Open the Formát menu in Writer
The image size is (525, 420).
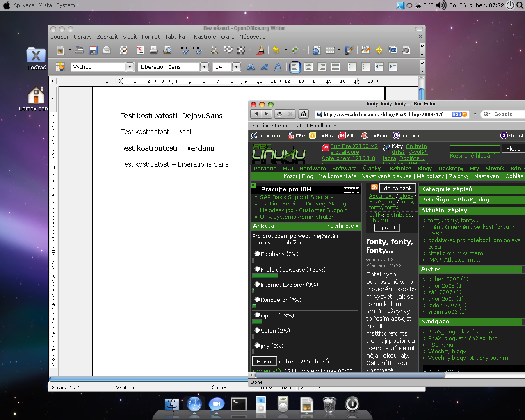click(151, 37)
